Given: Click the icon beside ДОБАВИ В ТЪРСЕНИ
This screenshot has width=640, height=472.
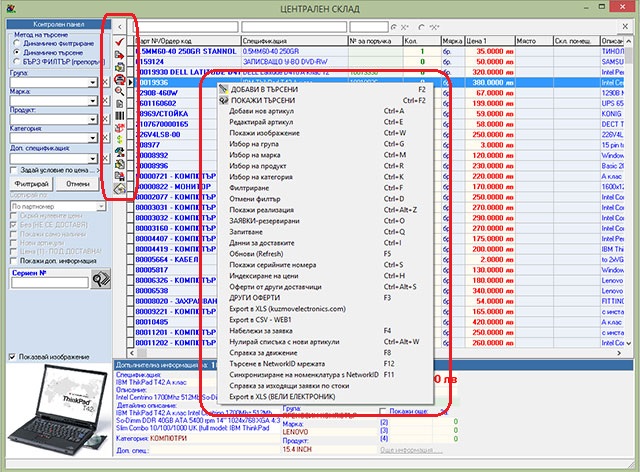Looking at the screenshot, I should 223,89.
